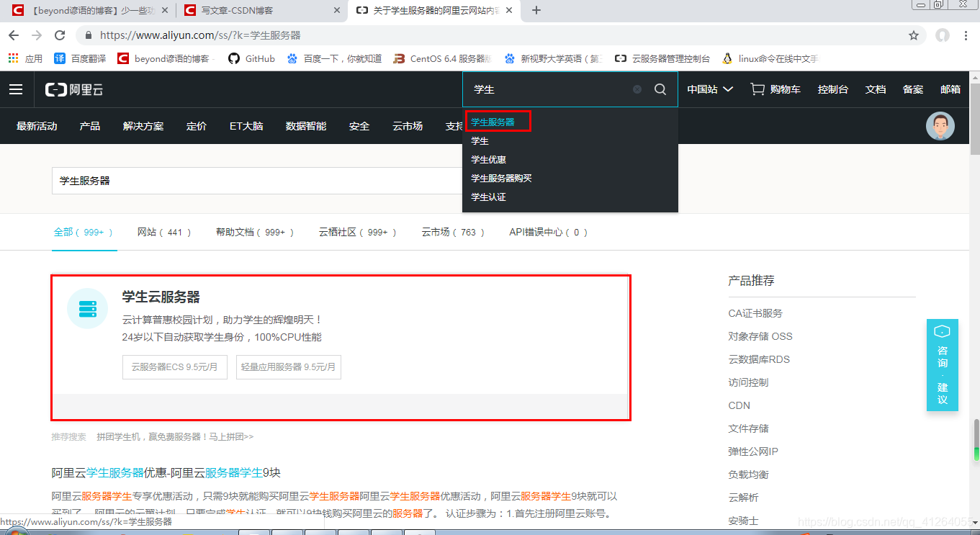This screenshot has width=980, height=535.
Task: Select the 全部 (999+) results tab
Action: [84, 233]
